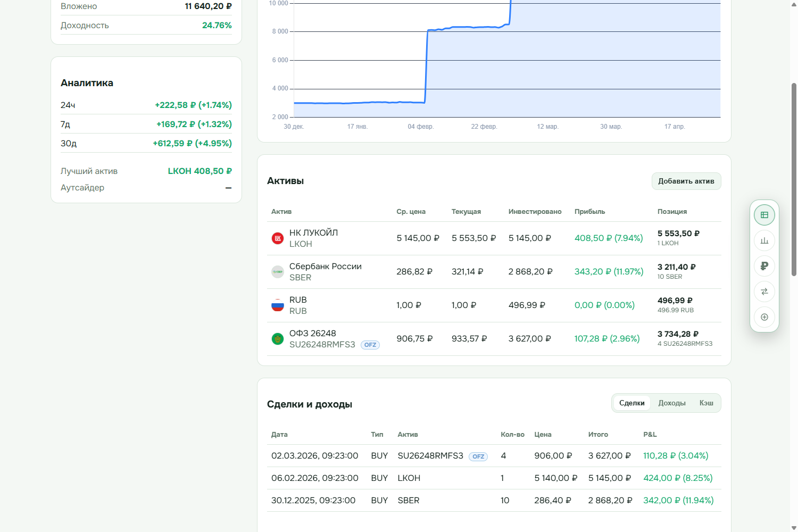
Task: Open the bar chart icon in floating toolbar
Action: click(764, 240)
